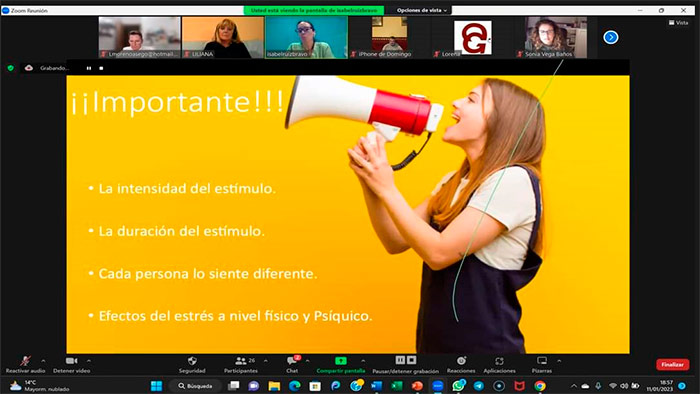This screenshot has height=394, width=700.
Task: Open the volume speaker tray icon
Action: pos(624,386)
